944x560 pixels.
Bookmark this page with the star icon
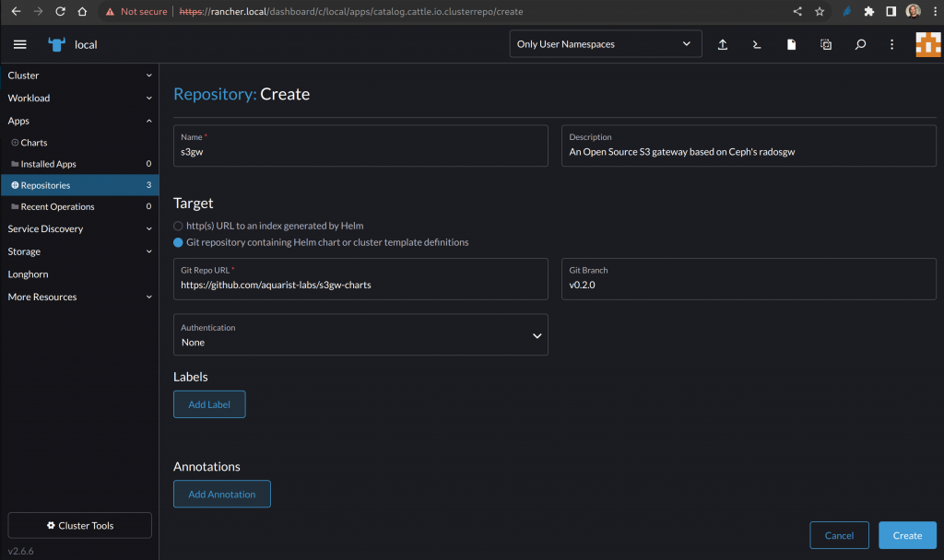[820, 12]
